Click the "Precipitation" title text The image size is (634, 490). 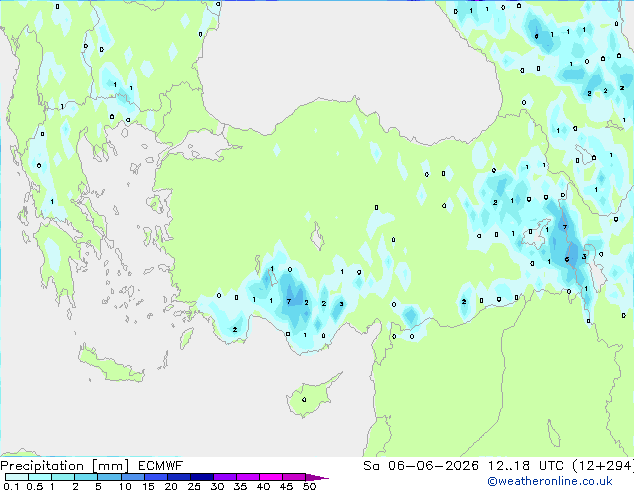[x=42, y=466]
